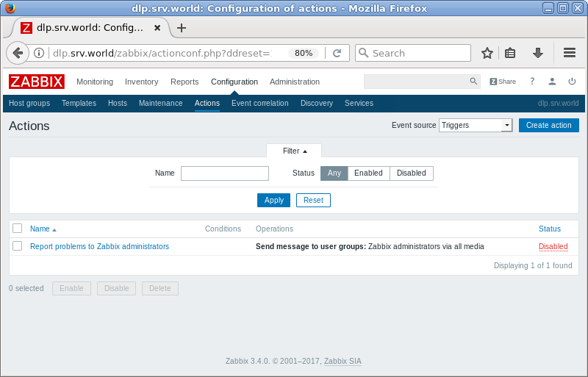
Task: Go to Hosts submenu
Action: [x=118, y=103]
